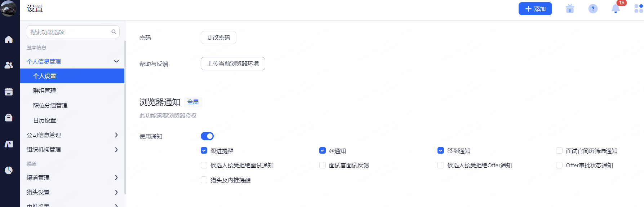Click the calendar icon in sidebar
The height and width of the screenshot is (207, 644).
pos(9,92)
